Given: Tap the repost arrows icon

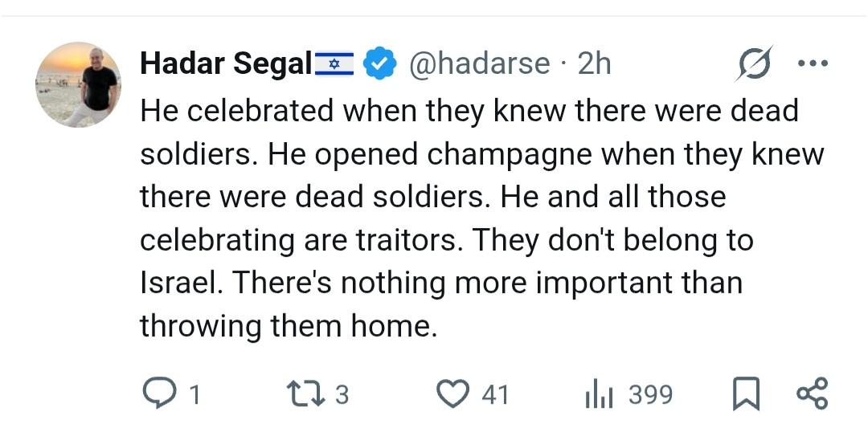Looking at the screenshot, I should coord(305,393).
